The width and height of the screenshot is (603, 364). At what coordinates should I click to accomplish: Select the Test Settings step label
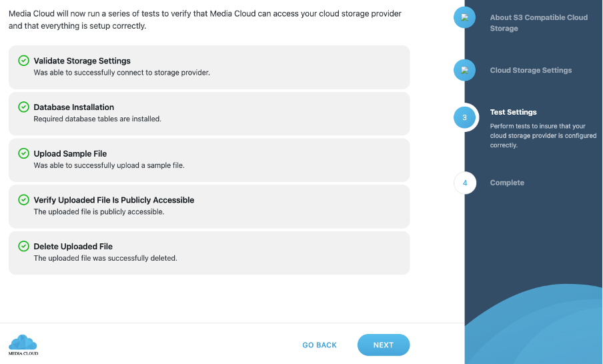pos(514,112)
